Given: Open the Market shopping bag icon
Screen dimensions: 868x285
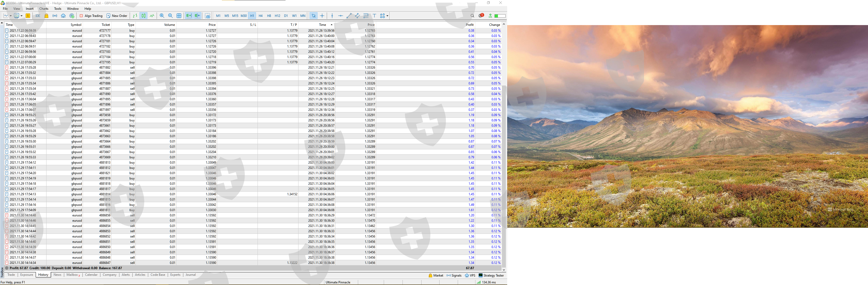Looking at the screenshot, I should point(46,16).
